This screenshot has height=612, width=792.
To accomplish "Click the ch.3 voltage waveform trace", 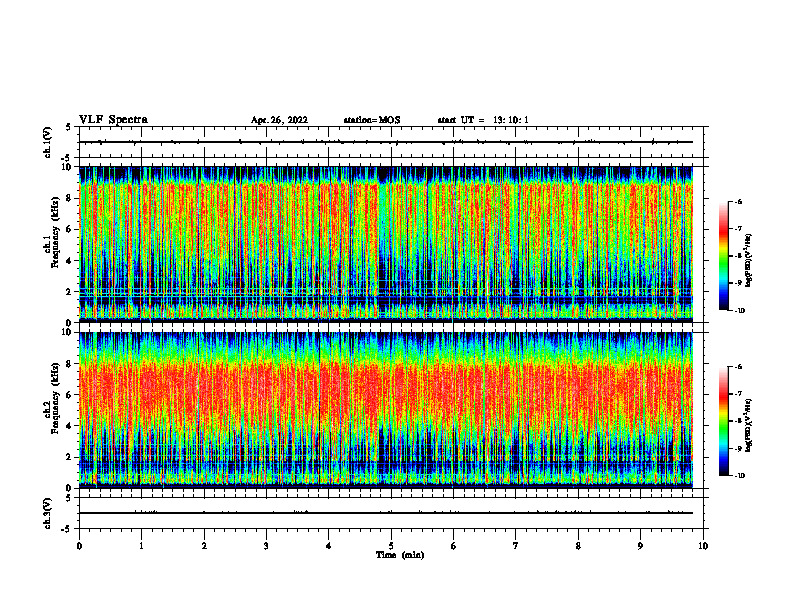I will [x=386, y=513].
